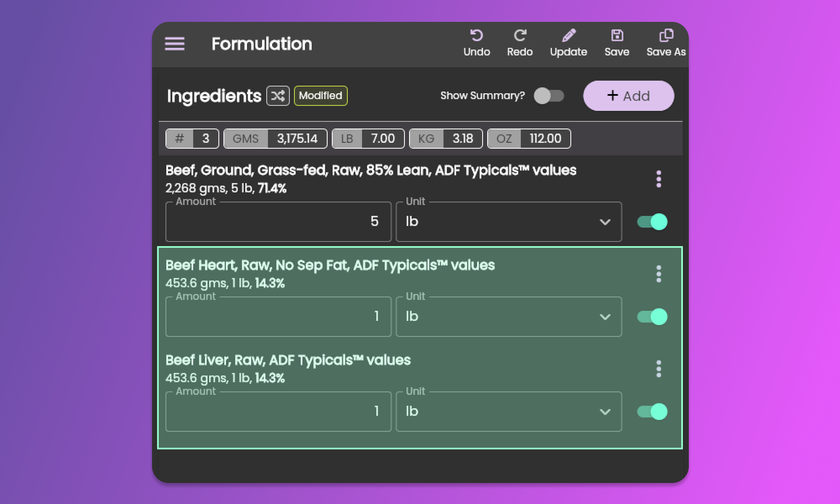The height and width of the screenshot is (504, 840).
Task: Open options menu for Ground Beef ingredient
Action: (x=659, y=179)
